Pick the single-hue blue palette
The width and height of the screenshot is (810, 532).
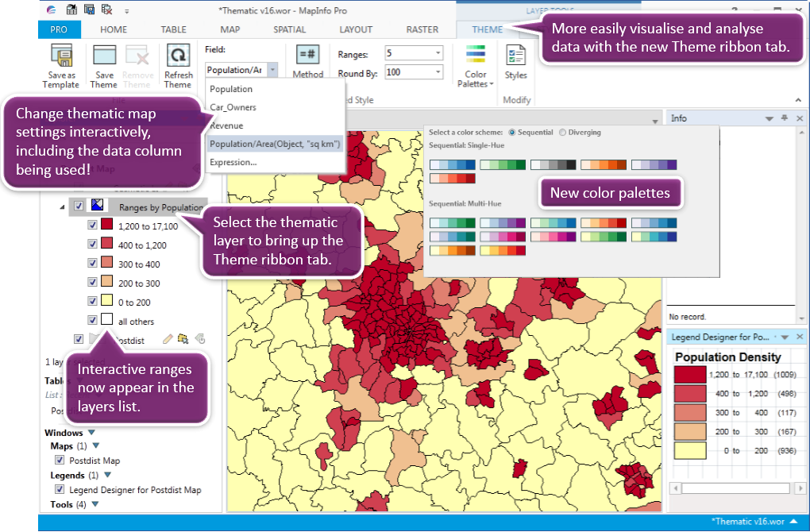point(453,165)
